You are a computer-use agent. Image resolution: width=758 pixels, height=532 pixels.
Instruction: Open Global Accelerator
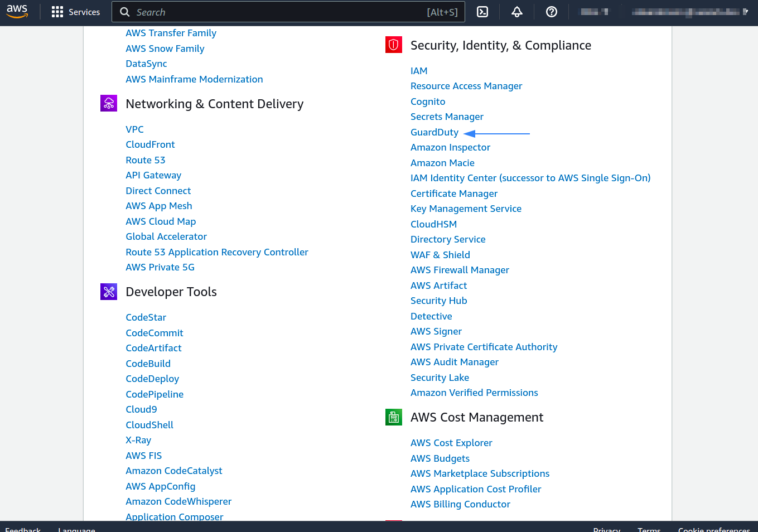tap(166, 236)
